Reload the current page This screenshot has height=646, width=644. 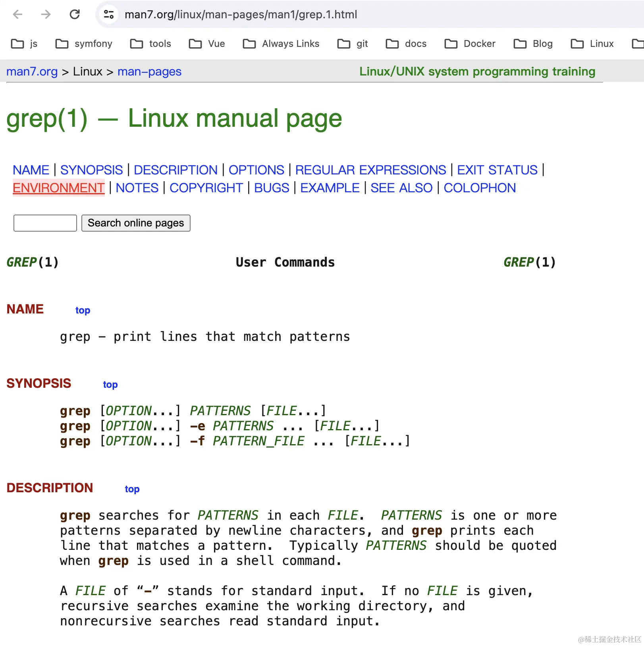75,15
